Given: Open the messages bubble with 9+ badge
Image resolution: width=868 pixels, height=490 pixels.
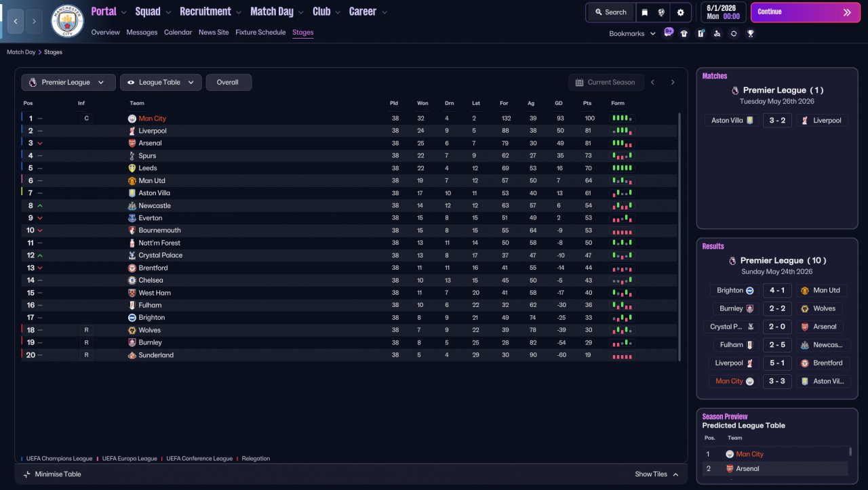Looking at the screenshot, I should (x=669, y=33).
